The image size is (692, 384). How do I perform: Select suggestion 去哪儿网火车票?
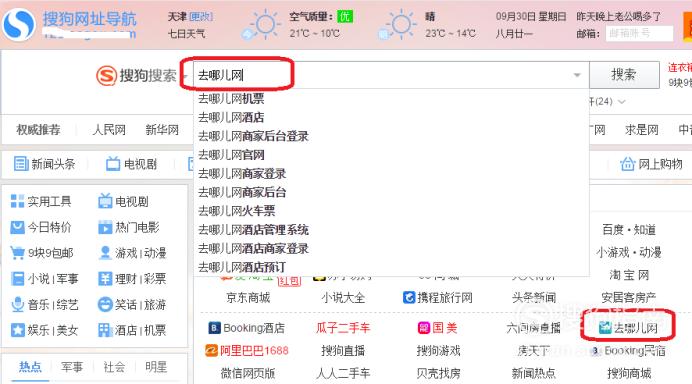pos(236,211)
